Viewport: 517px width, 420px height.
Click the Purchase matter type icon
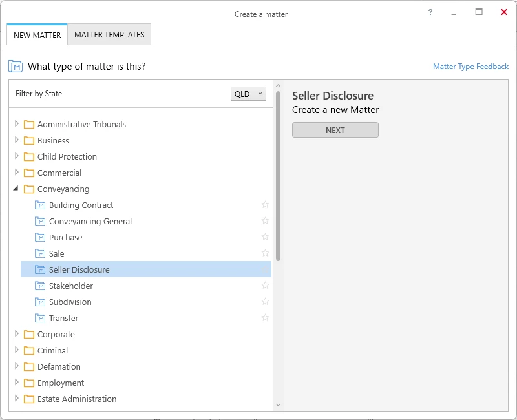(x=40, y=238)
